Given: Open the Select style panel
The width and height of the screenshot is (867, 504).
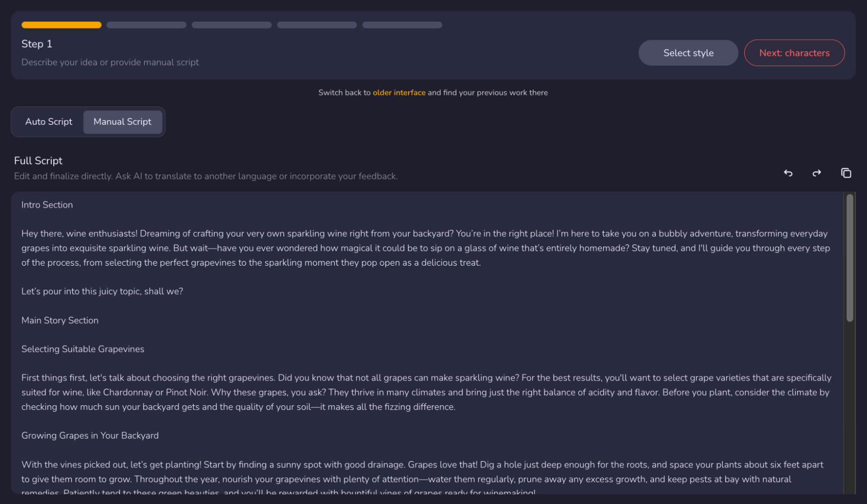Looking at the screenshot, I should point(688,52).
